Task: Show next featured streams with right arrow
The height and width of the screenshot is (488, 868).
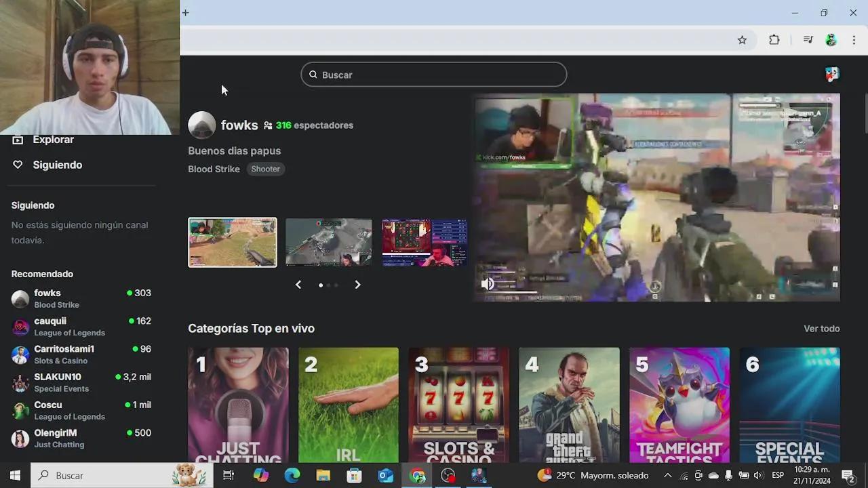Action: pos(357,285)
